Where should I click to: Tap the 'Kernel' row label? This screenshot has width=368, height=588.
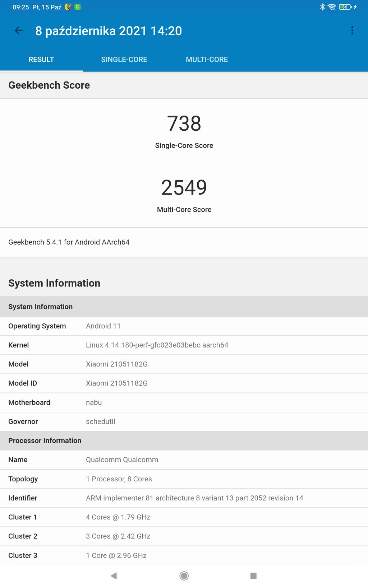[19, 345]
